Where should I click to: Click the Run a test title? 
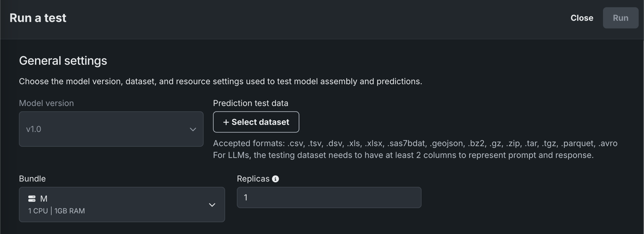click(38, 18)
